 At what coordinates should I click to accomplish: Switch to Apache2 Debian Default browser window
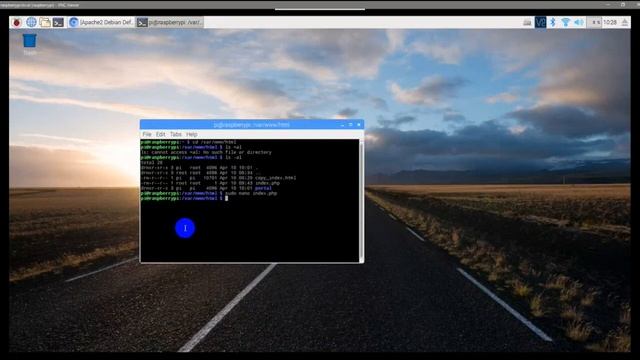click(101, 22)
